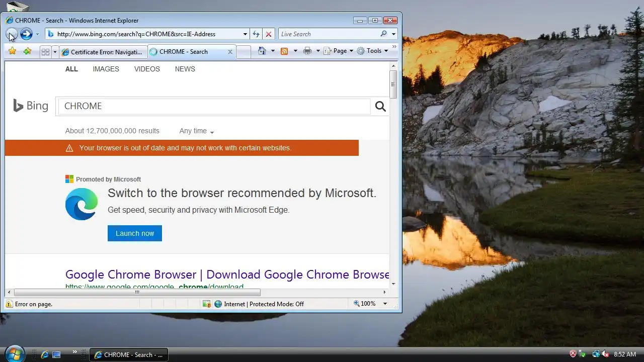Click the muted volume tray icon

click(605, 354)
